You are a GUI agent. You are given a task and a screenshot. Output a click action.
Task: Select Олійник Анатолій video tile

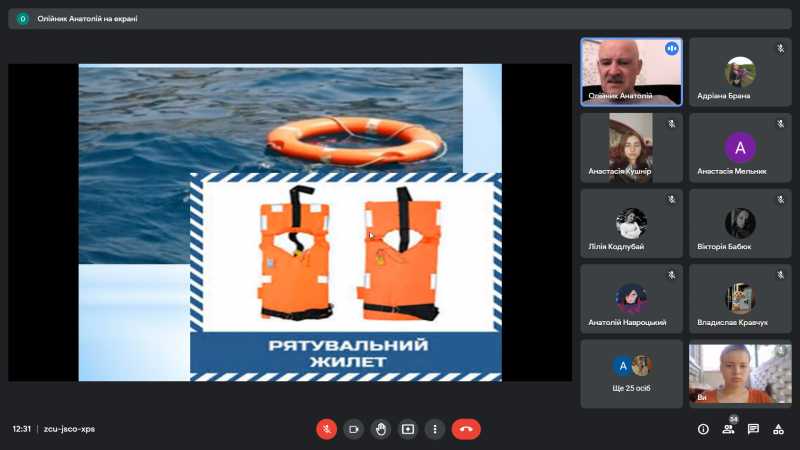[631, 72]
